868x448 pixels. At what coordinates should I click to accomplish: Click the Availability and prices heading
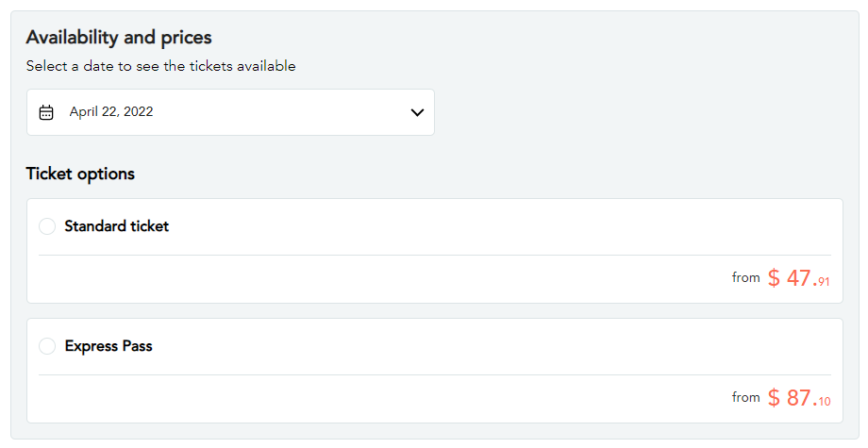119,38
